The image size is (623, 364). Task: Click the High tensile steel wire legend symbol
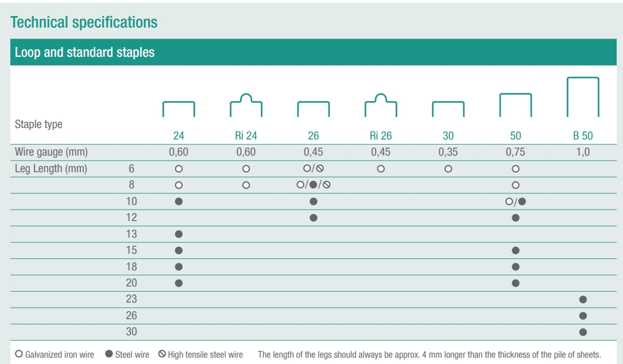[x=162, y=354]
